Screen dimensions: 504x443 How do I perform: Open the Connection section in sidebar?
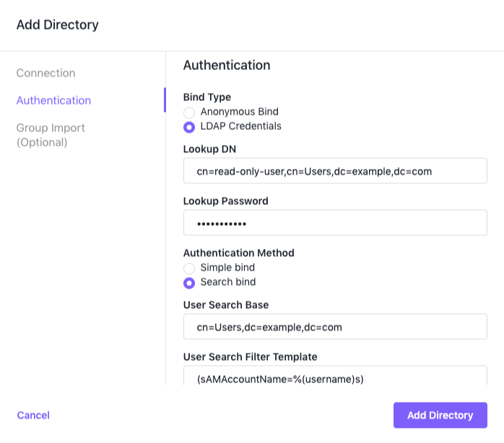[x=46, y=73]
